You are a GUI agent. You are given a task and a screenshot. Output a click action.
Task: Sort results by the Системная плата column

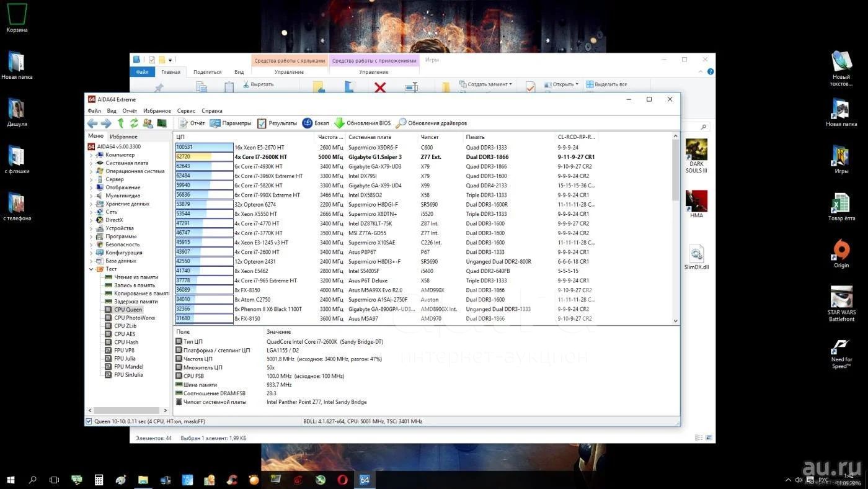(x=383, y=137)
